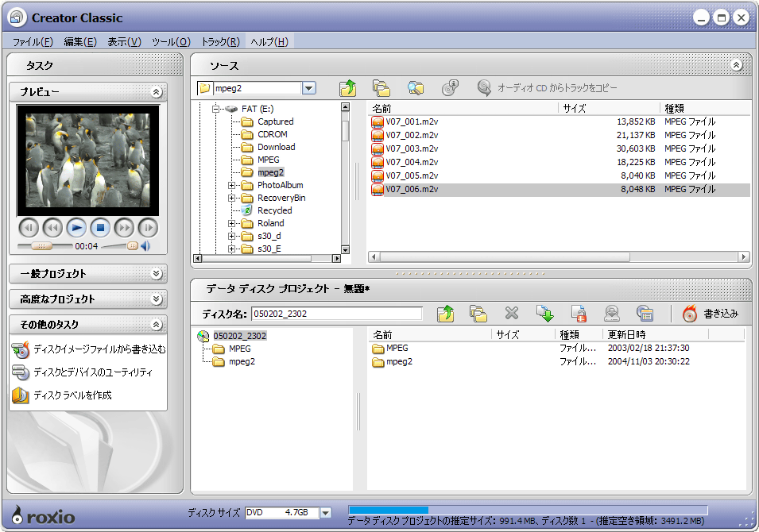Viewport: 759px width, 532px height.
Task: Click ディスク ラベルを作成 link
Action: 72,395
